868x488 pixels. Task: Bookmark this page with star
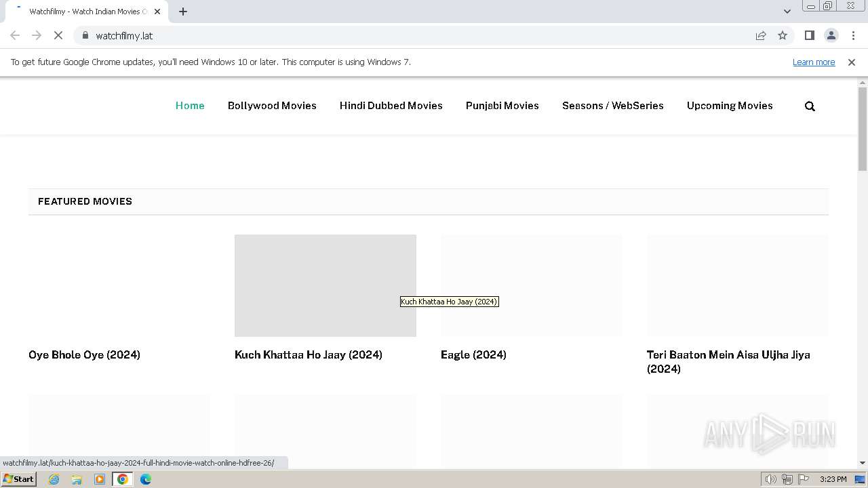pos(783,35)
